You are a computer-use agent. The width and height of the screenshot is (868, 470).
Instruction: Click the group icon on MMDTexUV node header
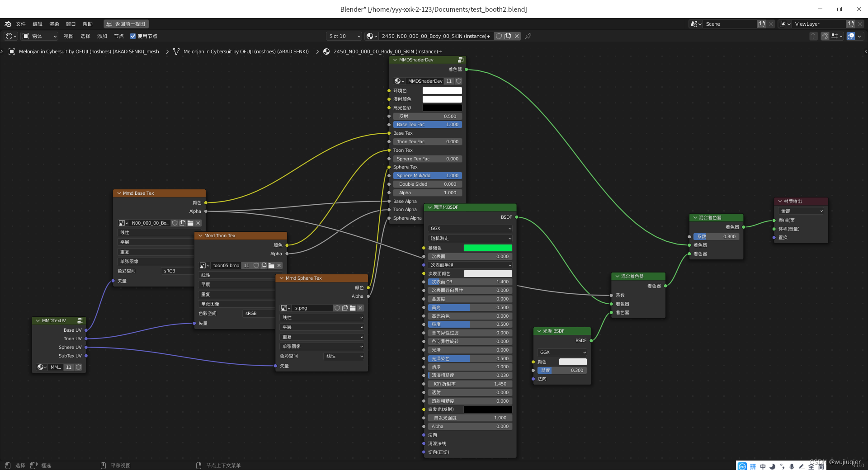[x=80, y=320]
